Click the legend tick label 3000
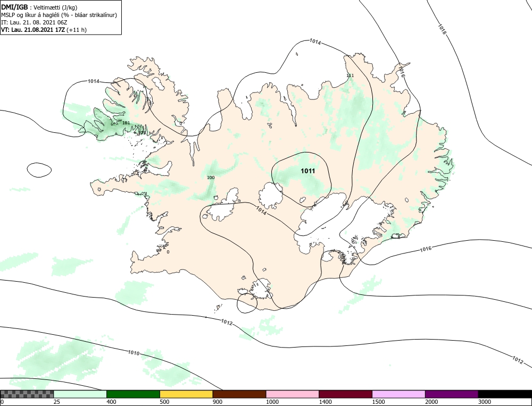The width and height of the screenshot is (532, 406). point(485,402)
